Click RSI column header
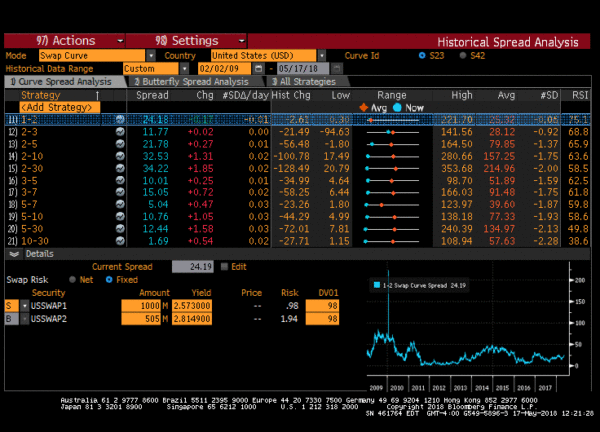This screenshot has width=600, height=432. click(x=580, y=95)
